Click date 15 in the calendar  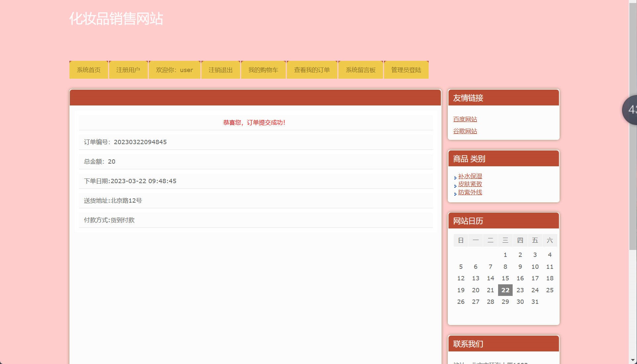pos(505,278)
